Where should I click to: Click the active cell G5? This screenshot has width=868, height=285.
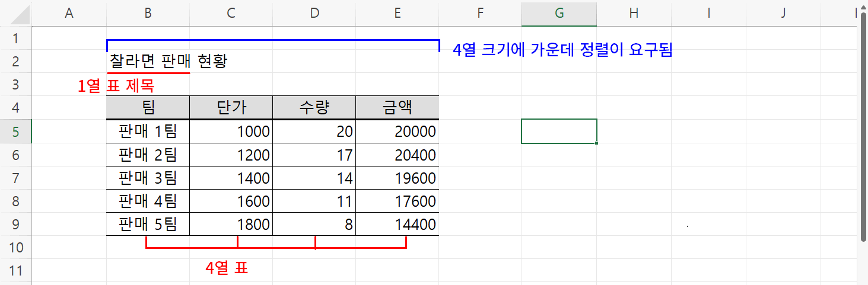click(559, 131)
